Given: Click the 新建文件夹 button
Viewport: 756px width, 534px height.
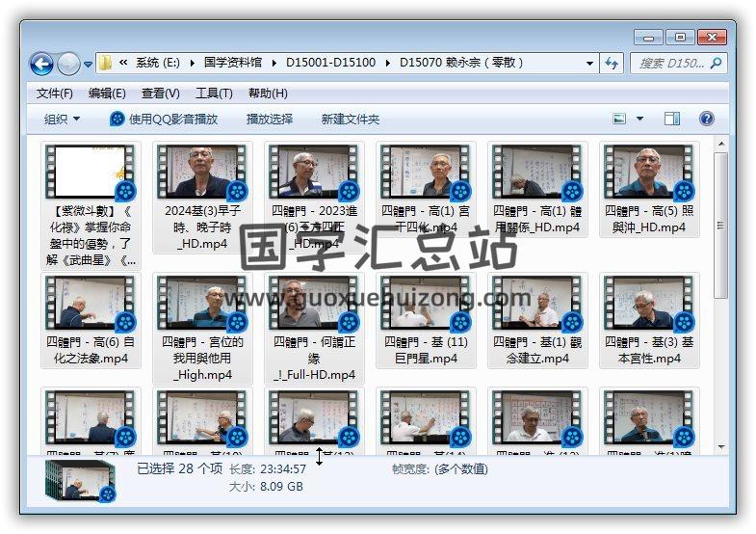Looking at the screenshot, I should [350, 119].
